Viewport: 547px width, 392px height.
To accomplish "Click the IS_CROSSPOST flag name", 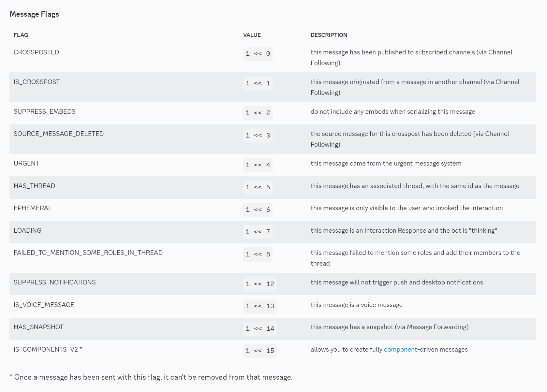I will 37,82.
